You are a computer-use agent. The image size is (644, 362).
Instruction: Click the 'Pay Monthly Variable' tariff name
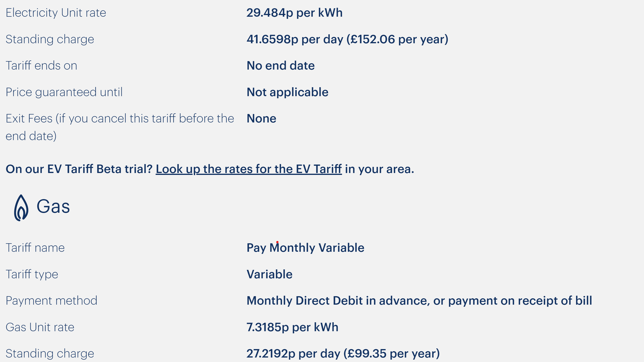point(306,248)
